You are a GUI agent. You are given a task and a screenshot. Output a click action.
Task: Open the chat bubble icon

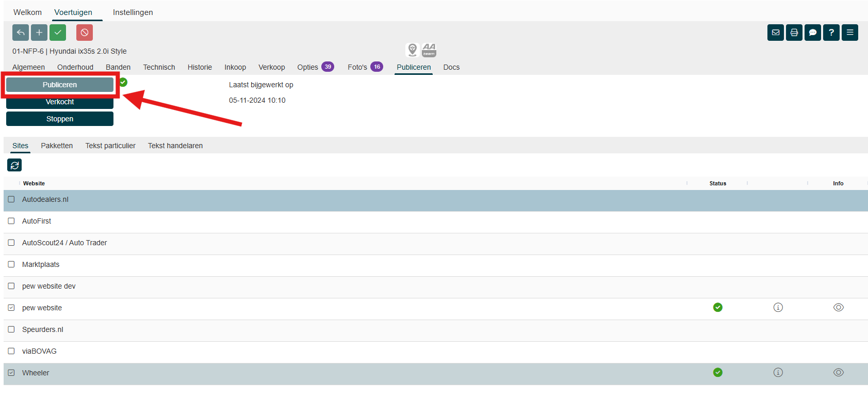pyautogui.click(x=812, y=33)
